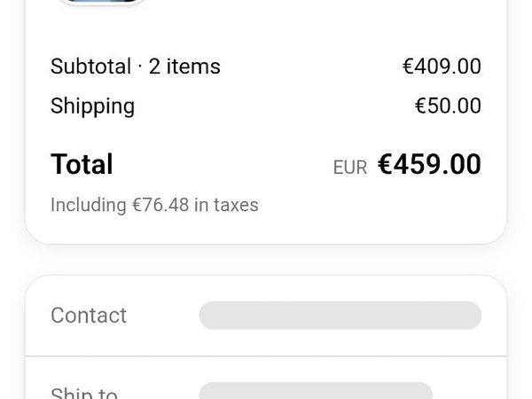Click the Ship to placeholder bar
Screen dimensions: 532x399
tap(316, 391)
